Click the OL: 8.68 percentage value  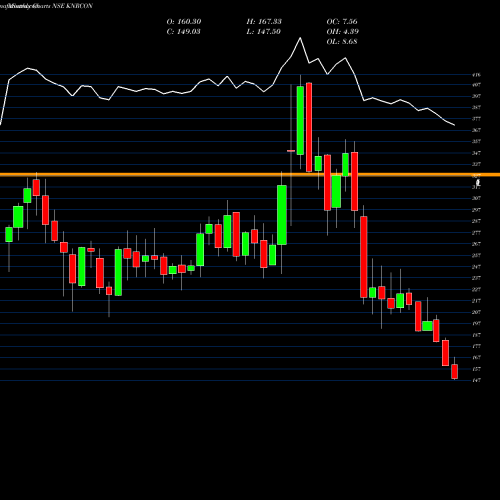[342, 42]
